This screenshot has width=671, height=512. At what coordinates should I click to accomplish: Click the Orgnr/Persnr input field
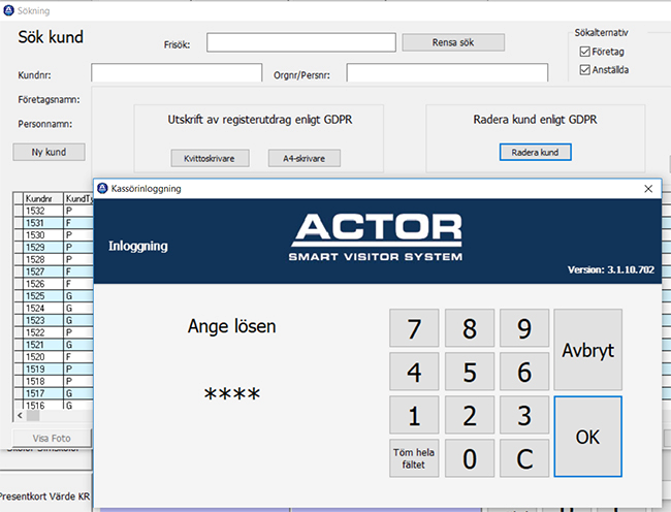(x=447, y=73)
